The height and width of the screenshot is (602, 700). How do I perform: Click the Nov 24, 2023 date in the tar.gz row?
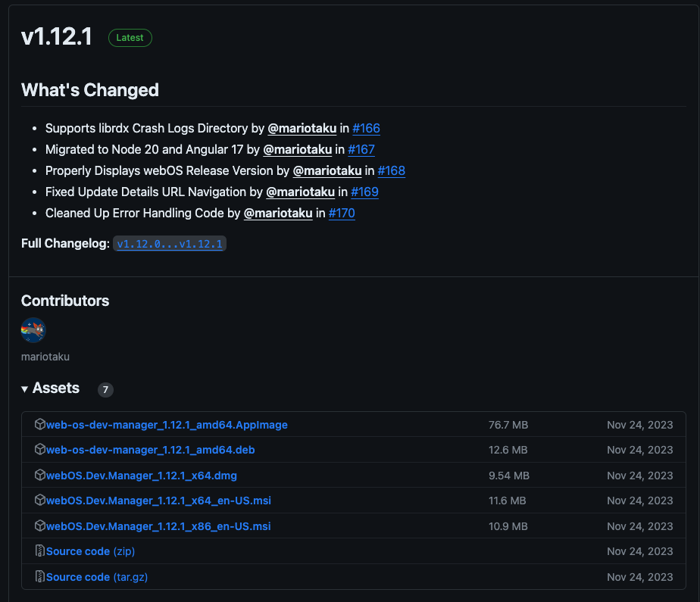639,577
